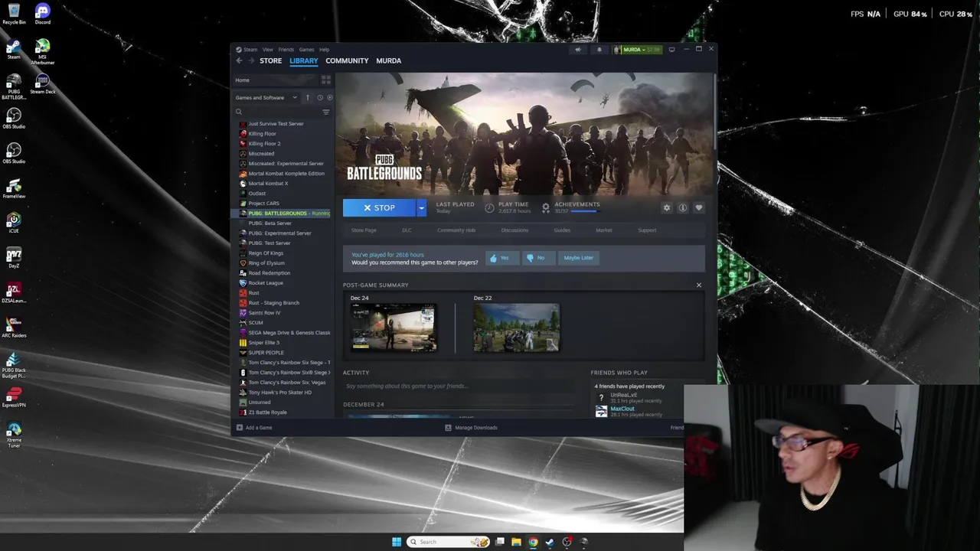Image resolution: width=980 pixels, height=551 pixels.
Task: Click the taskbar Search box
Action: tap(449, 542)
